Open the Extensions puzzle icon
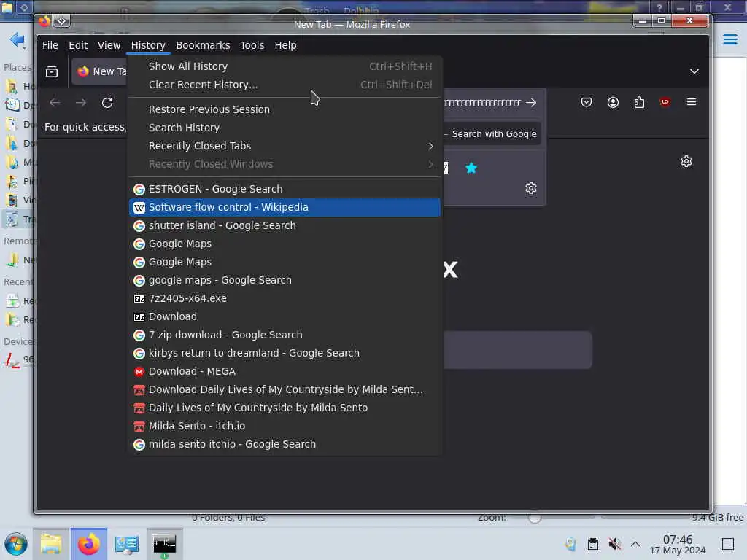 click(639, 102)
